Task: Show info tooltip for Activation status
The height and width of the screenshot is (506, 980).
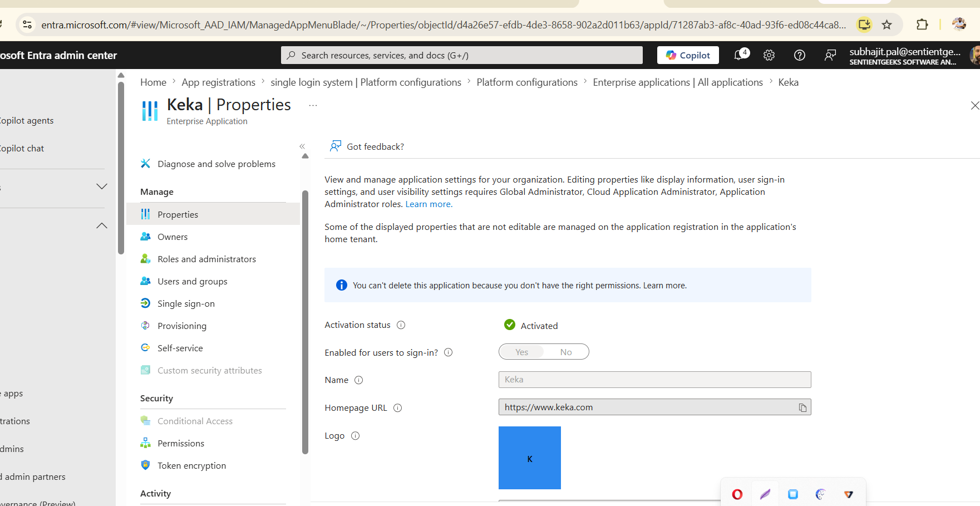Action: tap(401, 325)
